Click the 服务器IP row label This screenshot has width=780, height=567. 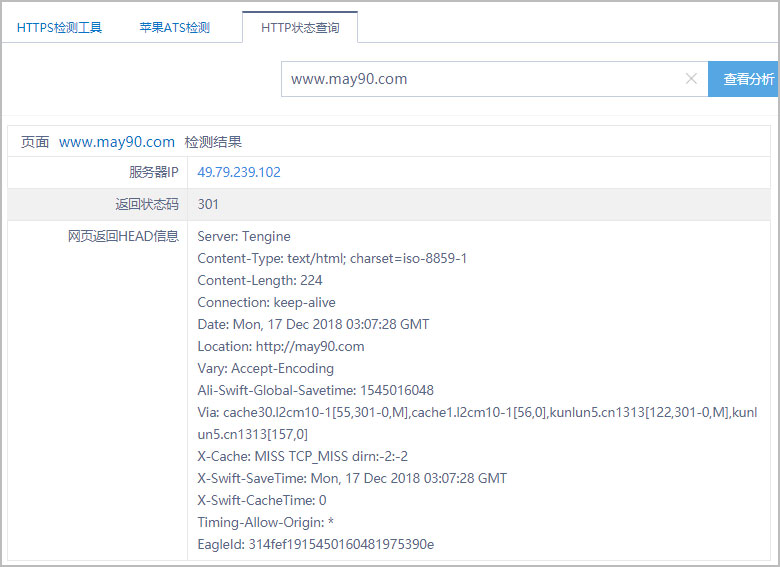[153, 172]
